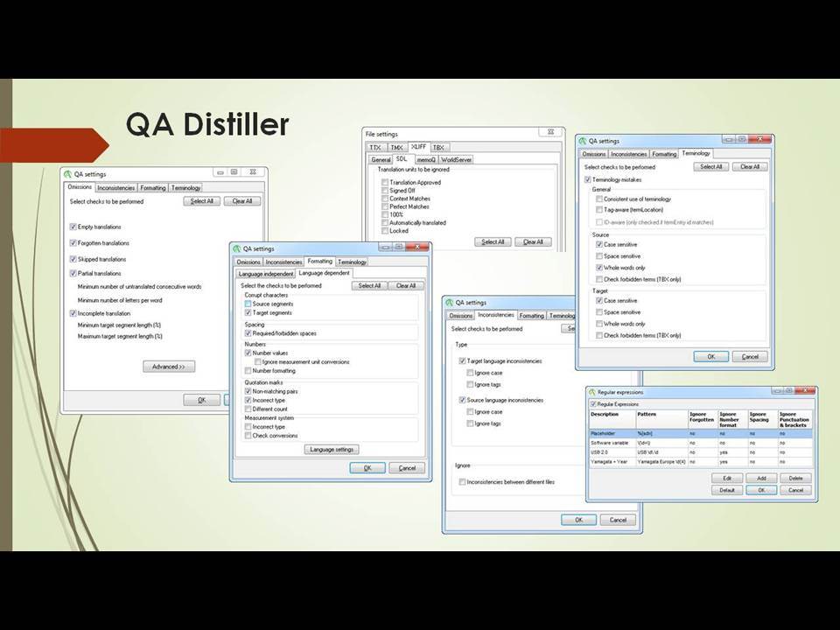This screenshot has width=840, height=630.
Task: Check Translation Approved in File settings
Action: tap(385, 182)
